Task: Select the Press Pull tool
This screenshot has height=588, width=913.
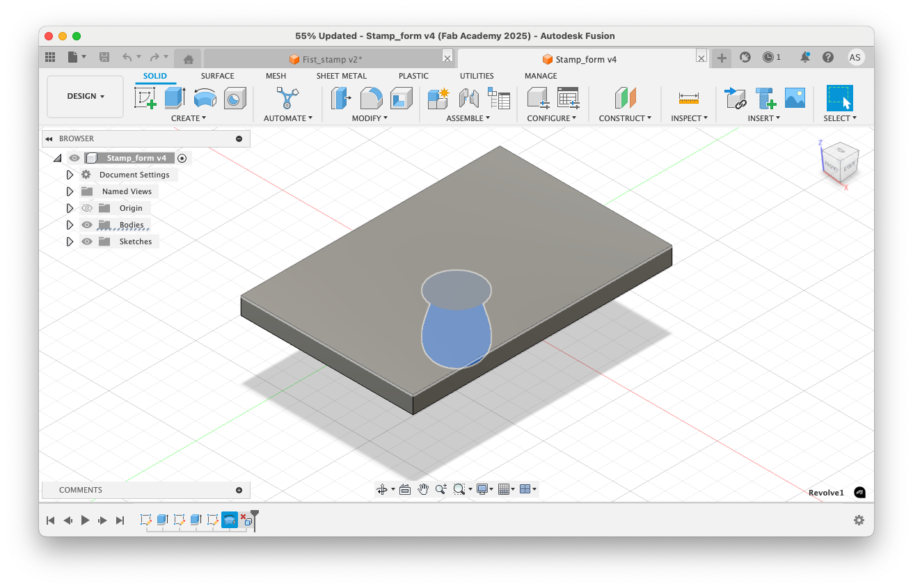Action: (x=341, y=97)
